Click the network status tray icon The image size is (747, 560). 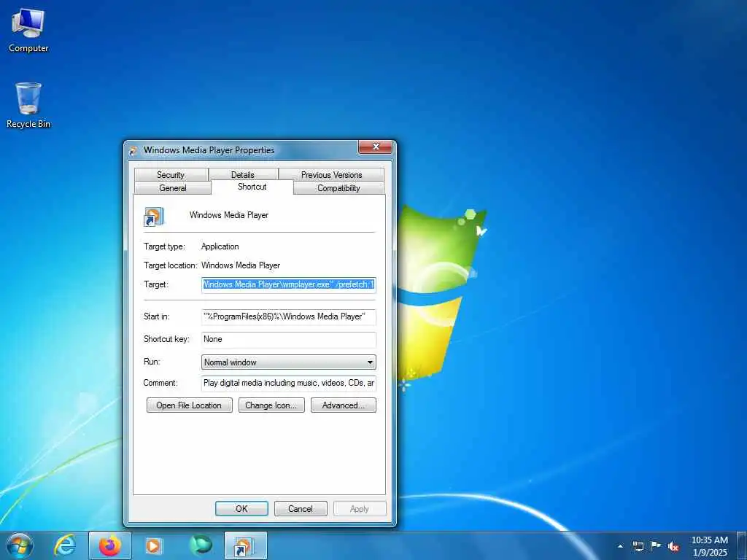pos(638,546)
